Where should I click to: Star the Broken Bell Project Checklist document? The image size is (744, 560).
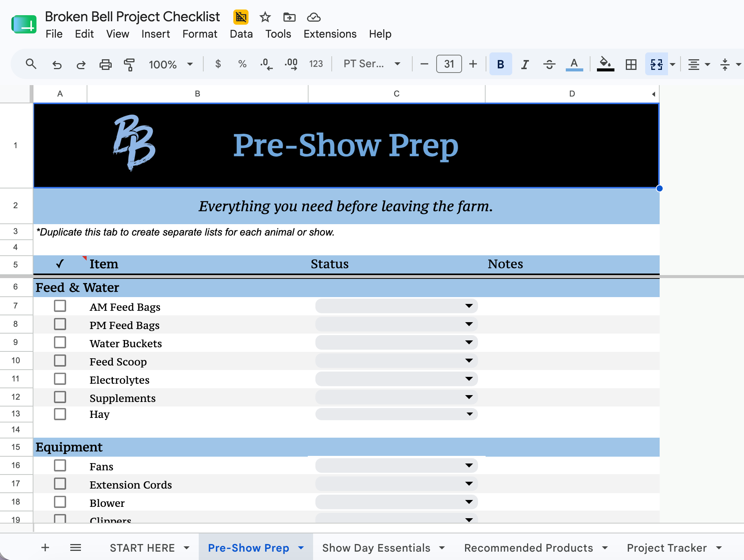(x=265, y=17)
